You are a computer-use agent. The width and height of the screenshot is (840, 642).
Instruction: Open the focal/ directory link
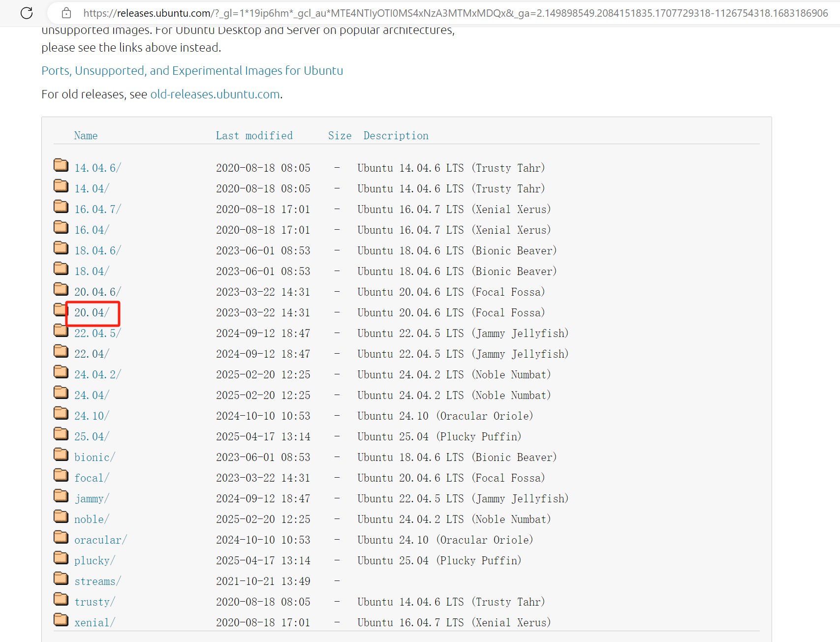(92, 478)
